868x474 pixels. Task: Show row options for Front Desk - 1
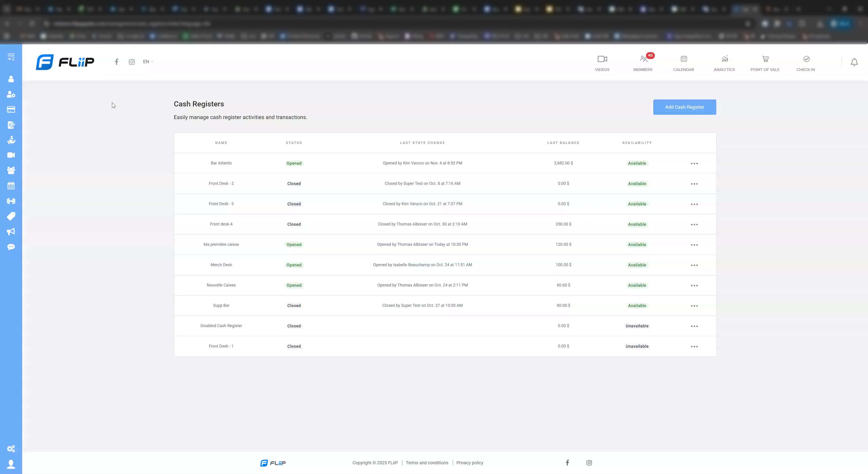coord(694,346)
